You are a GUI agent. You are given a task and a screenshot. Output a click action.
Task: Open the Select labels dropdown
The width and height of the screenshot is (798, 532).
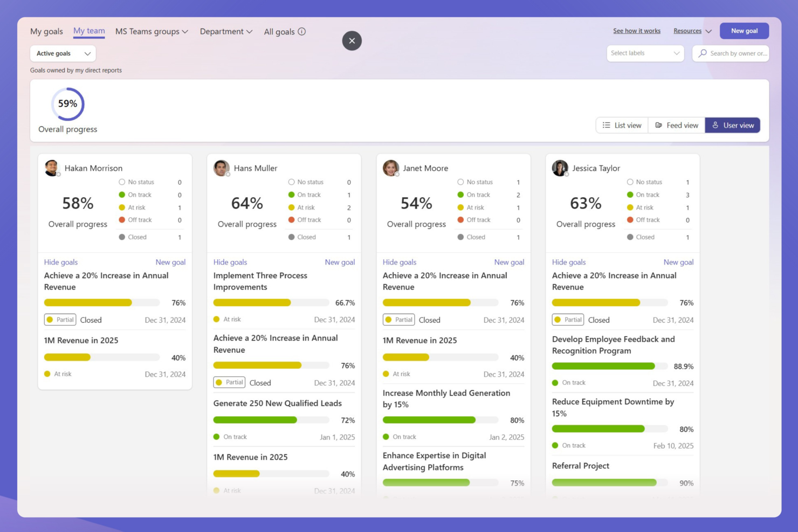[645, 53]
